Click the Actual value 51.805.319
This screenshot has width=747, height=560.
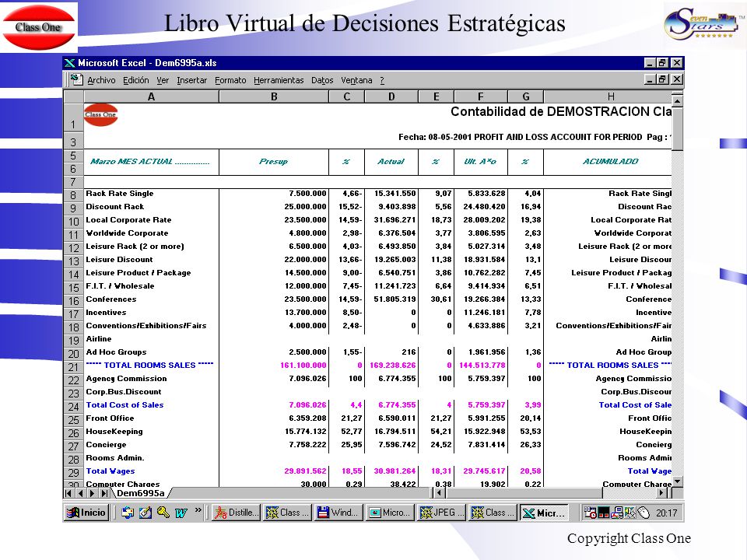click(395, 299)
